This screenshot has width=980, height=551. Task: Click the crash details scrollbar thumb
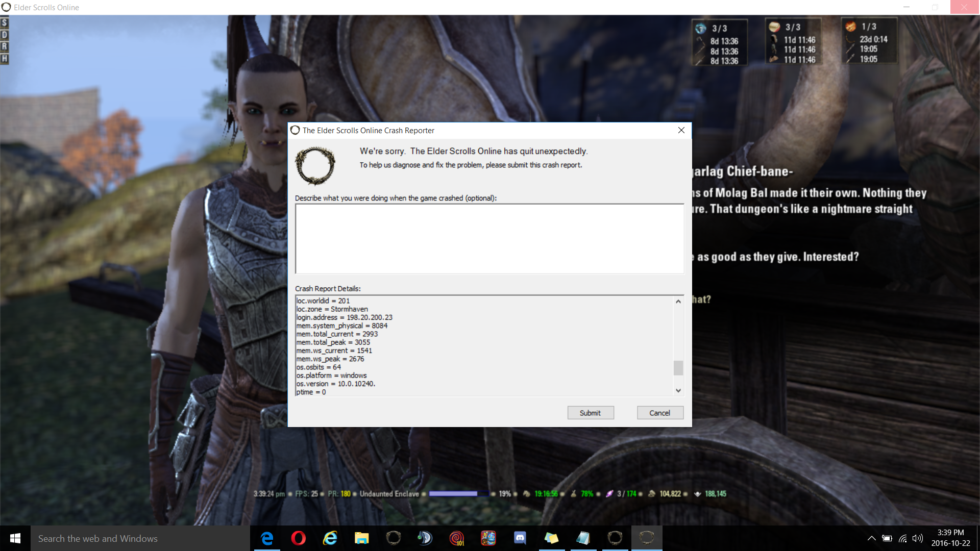click(678, 368)
